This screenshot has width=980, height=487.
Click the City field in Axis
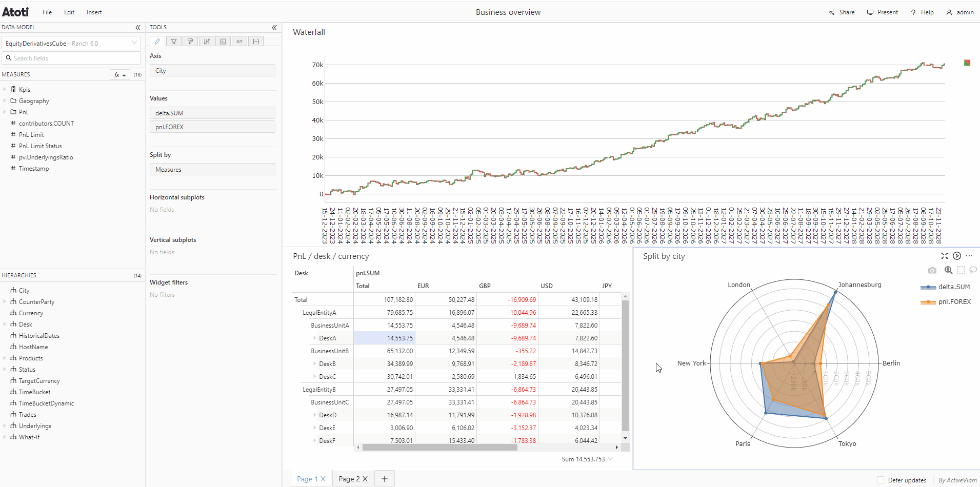(x=212, y=71)
